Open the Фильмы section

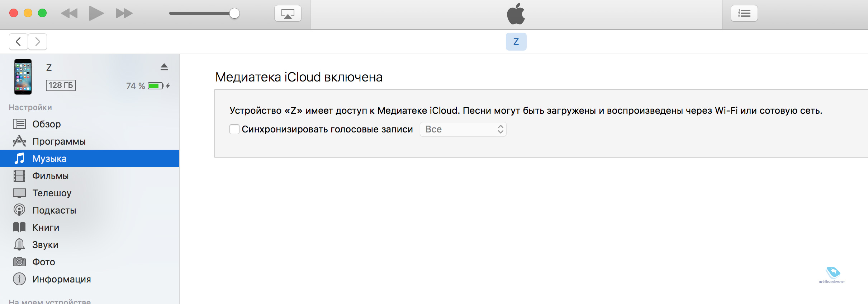click(90, 176)
